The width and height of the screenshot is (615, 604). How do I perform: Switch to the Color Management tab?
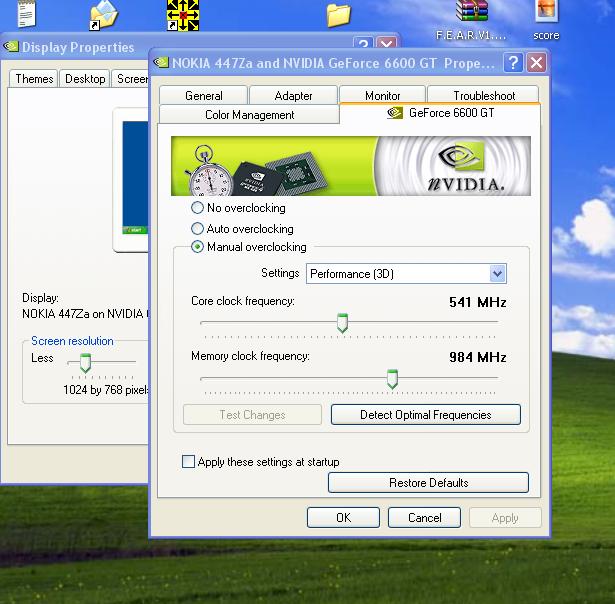(249, 115)
